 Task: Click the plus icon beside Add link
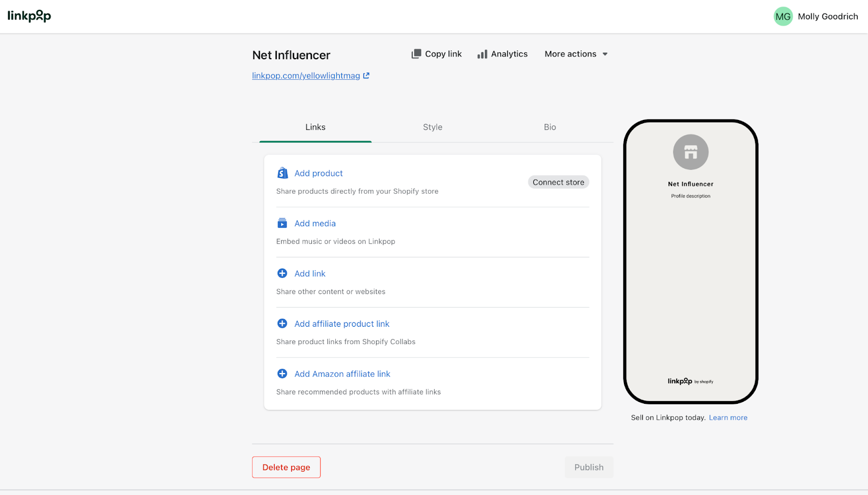(x=282, y=273)
